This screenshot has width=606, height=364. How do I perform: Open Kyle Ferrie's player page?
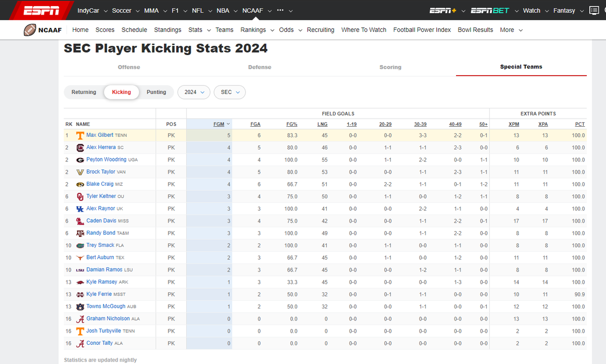click(98, 294)
